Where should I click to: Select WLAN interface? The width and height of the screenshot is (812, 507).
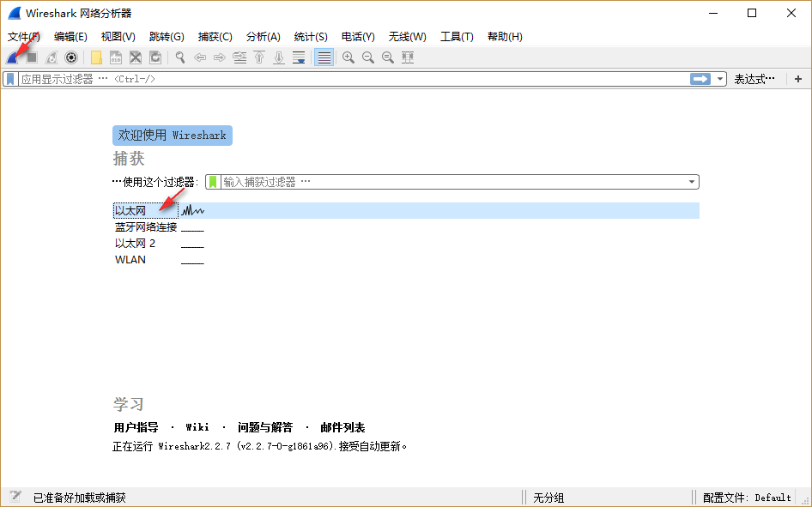pyautogui.click(x=130, y=260)
